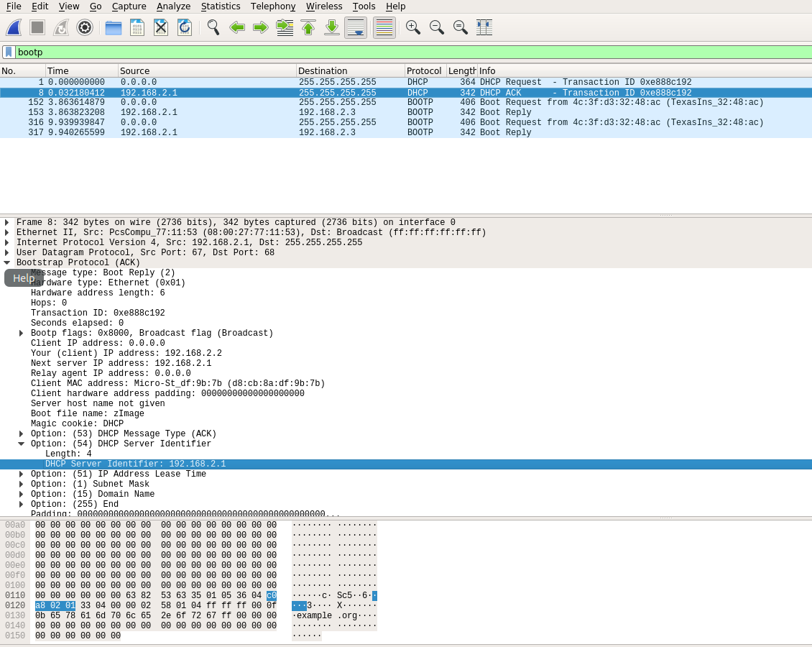This screenshot has width=812, height=647.
Task: Expand Option (1) Subnet Mask
Action: pyautogui.click(x=22, y=485)
